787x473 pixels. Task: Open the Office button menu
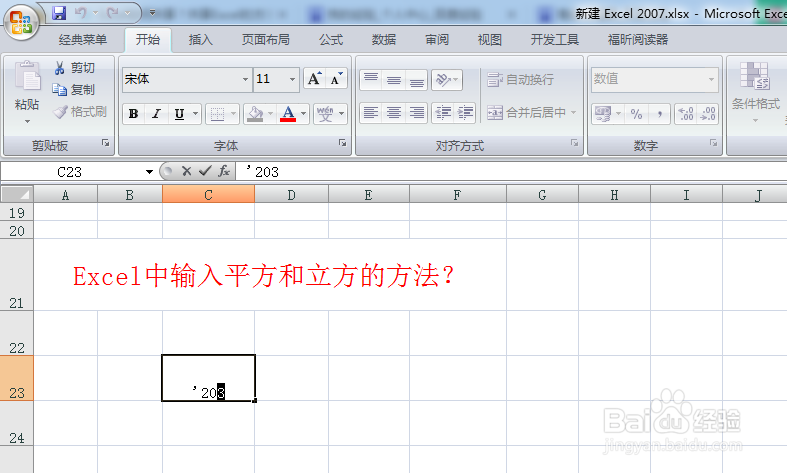[x=21, y=22]
